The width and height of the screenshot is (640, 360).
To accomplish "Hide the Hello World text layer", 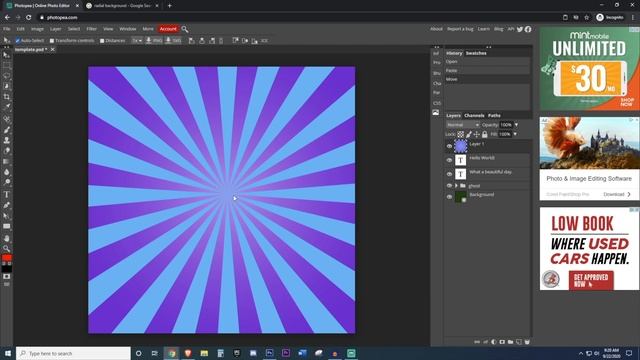I will click(x=449, y=160).
